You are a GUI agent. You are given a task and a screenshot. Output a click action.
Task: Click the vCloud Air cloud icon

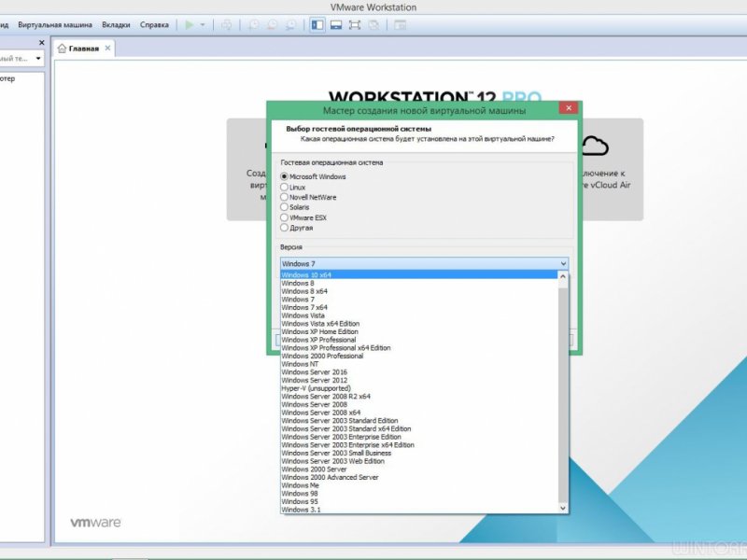click(x=595, y=146)
